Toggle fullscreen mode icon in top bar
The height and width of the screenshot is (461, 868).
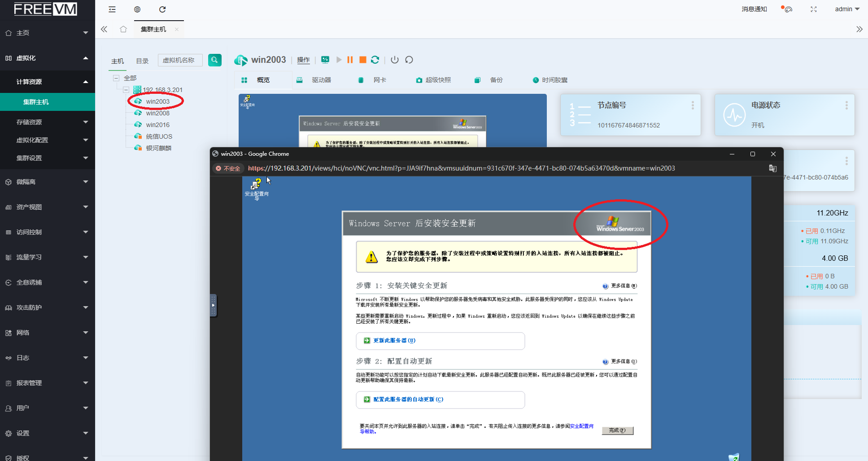coord(813,9)
